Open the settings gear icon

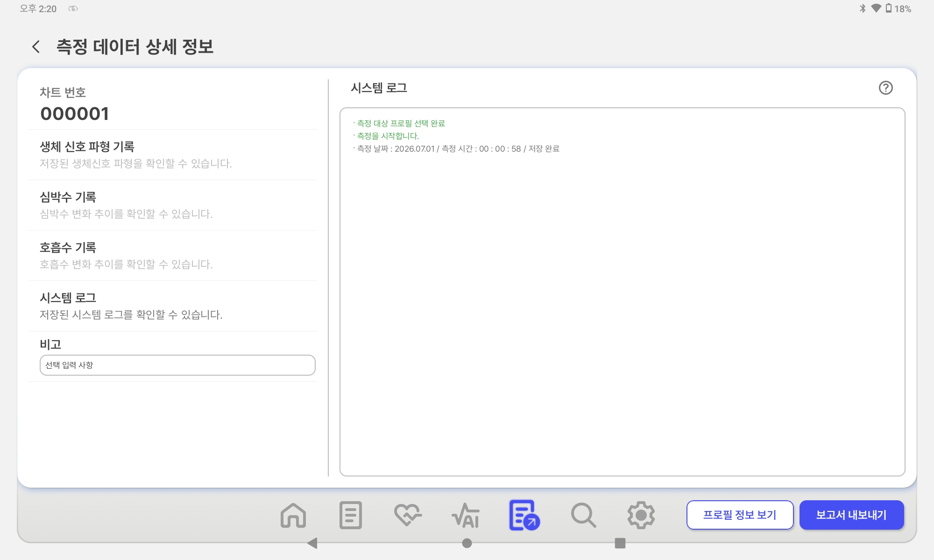click(x=641, y=515)
